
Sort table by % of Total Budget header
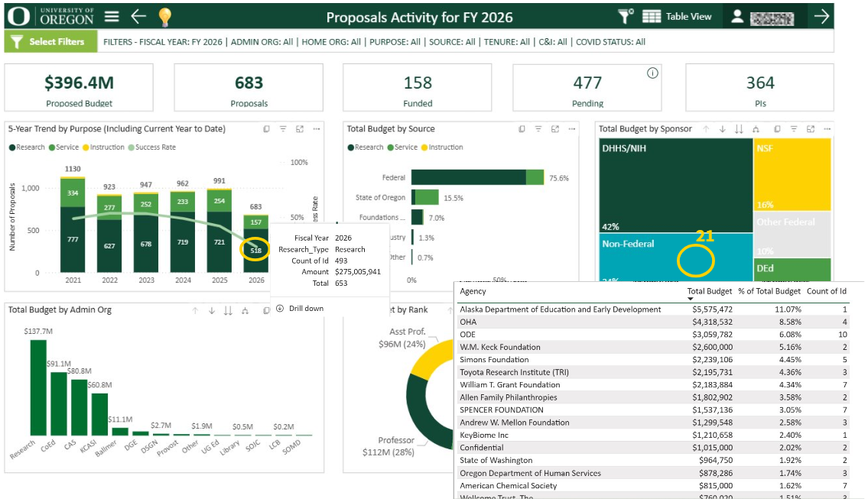pyautogui.click(x=769, y=291)
